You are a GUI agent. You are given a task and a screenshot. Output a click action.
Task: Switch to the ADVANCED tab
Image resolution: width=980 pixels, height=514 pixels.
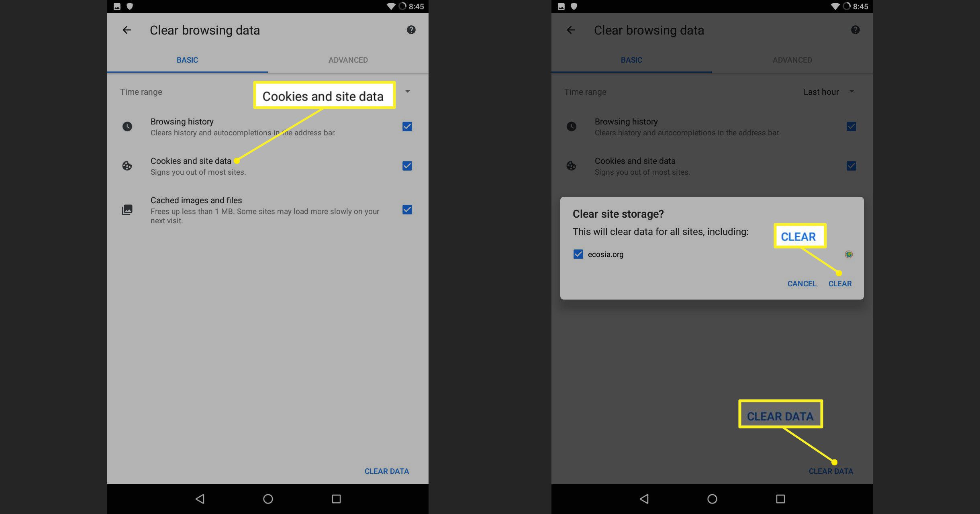click(x=348, y=59)
